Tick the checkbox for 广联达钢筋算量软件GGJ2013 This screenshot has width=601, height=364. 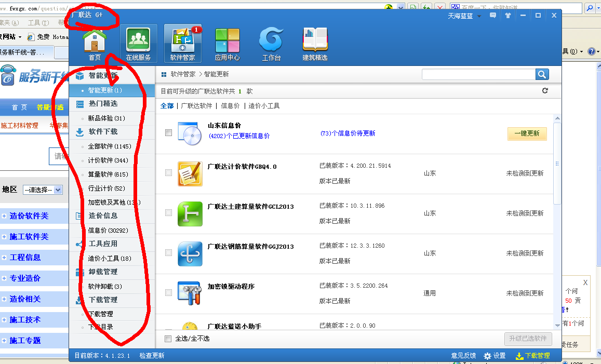point(168,252)
